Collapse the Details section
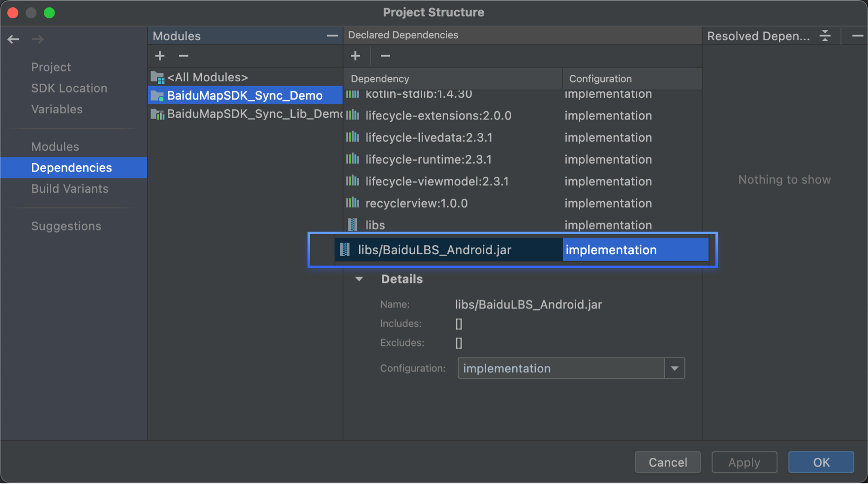Image resolution: width=868 pixels, height=484 pixels. [x=359, y=279]
